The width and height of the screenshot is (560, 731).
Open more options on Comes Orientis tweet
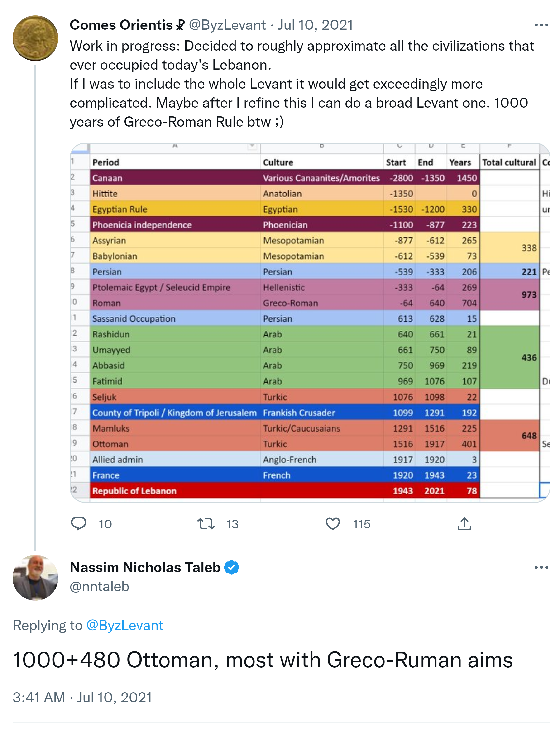[541, 25]
